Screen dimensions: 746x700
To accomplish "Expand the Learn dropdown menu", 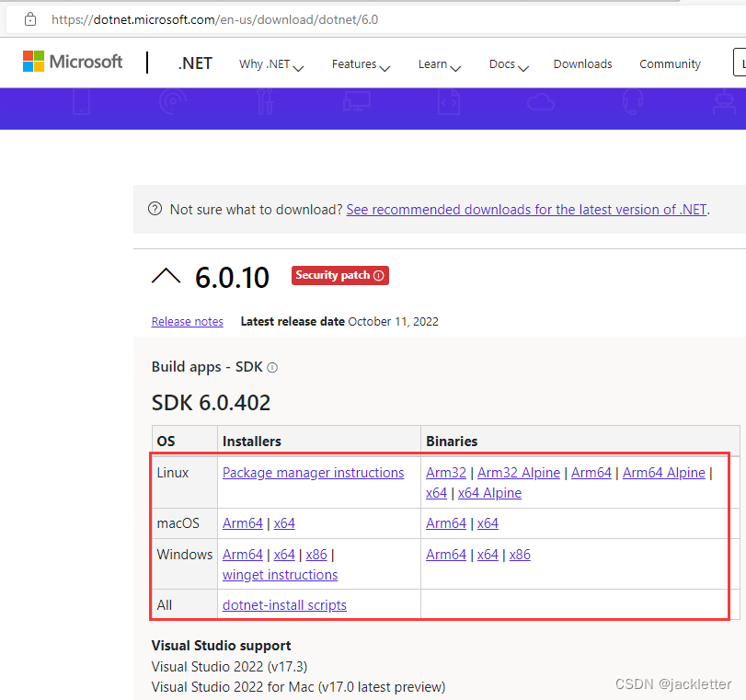I will coord(439,64).
